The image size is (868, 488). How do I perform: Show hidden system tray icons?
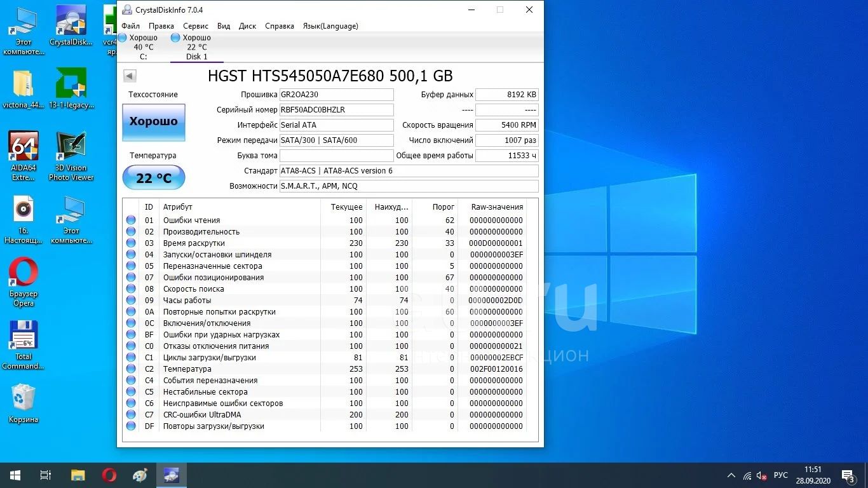tap(731, 475)
